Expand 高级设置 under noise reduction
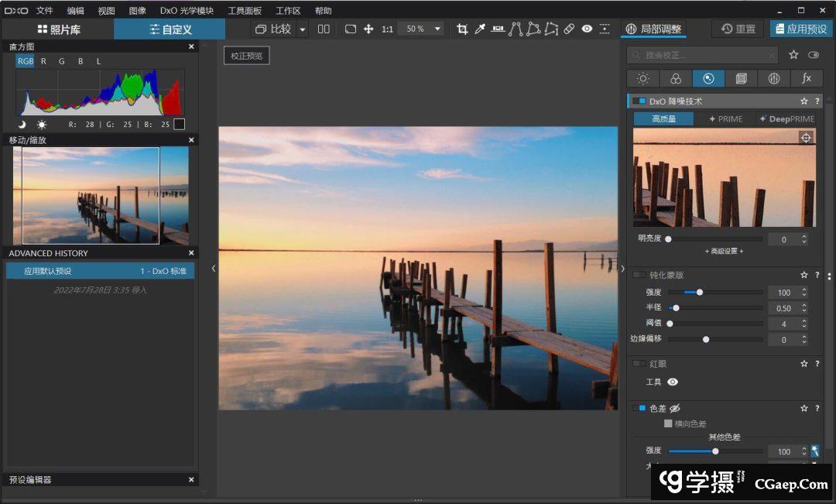This screenshot has width=836, height=504. pos(724,251)
